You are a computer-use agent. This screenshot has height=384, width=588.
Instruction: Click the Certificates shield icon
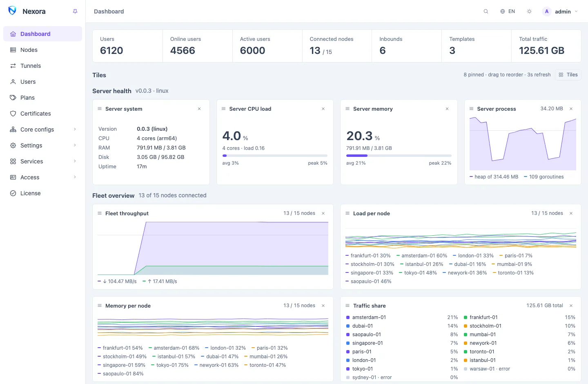[13, 114]
